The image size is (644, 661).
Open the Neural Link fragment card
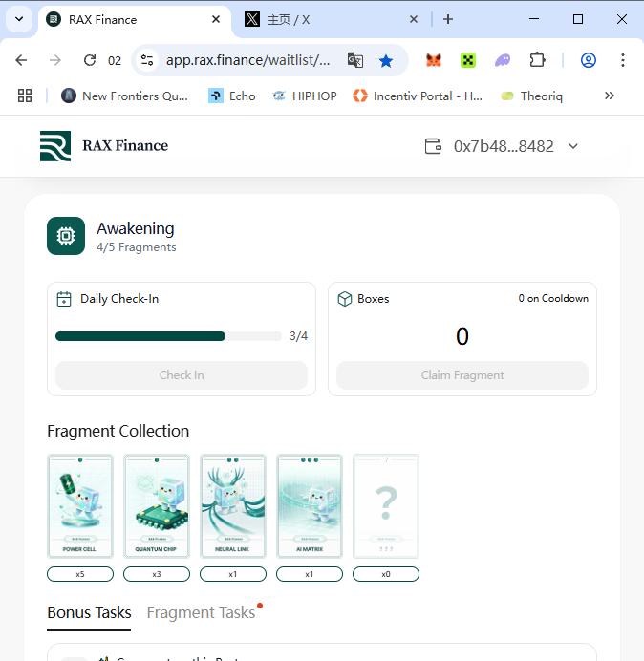233,506
